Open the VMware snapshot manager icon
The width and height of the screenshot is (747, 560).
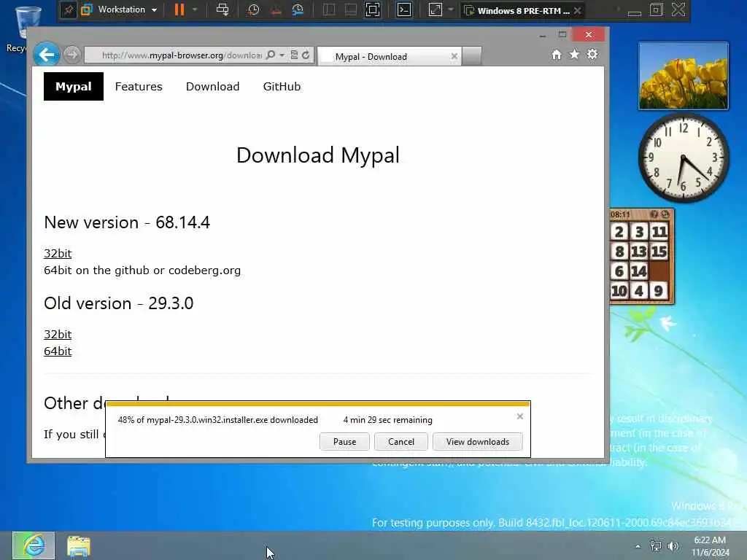click(x=298, y=9)
